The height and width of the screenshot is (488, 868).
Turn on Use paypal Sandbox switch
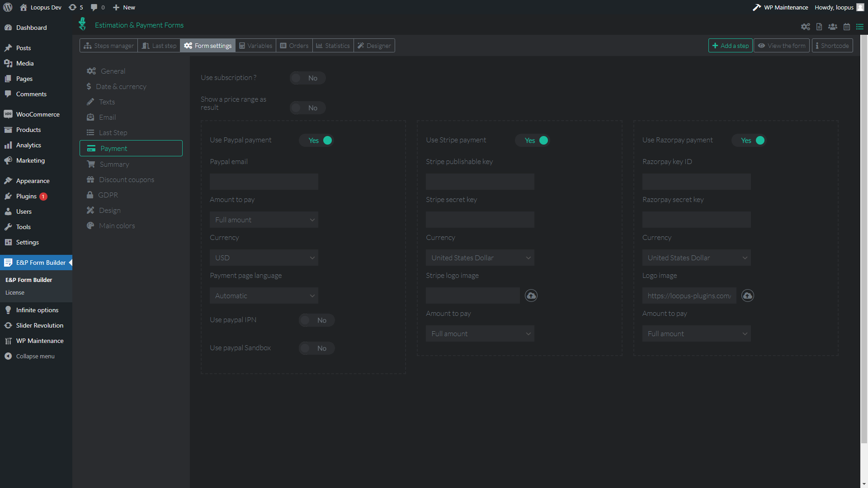tap(316, 348)
